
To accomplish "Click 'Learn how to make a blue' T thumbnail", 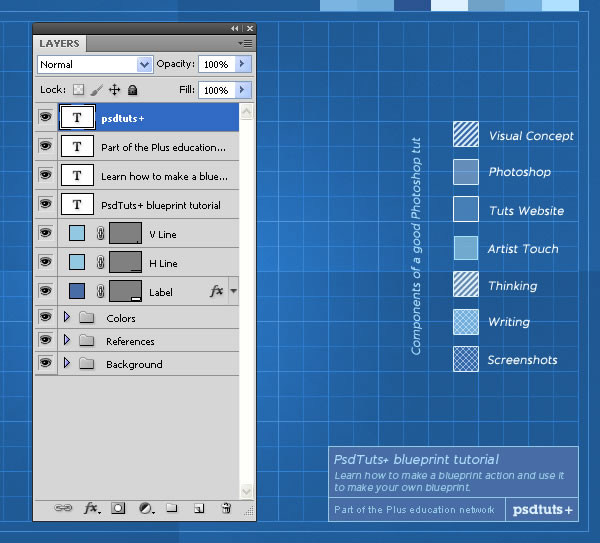I will 77,175.
